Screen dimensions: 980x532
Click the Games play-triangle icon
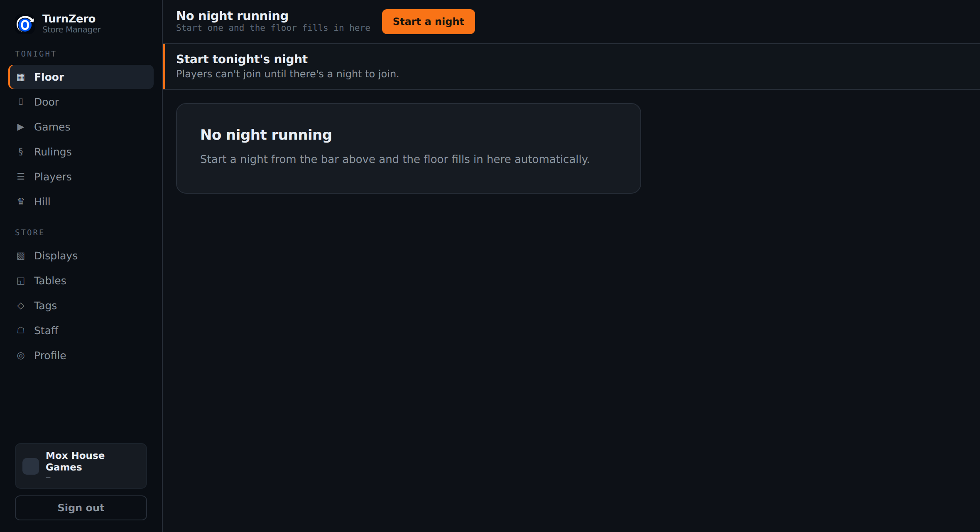click(21, 127)
